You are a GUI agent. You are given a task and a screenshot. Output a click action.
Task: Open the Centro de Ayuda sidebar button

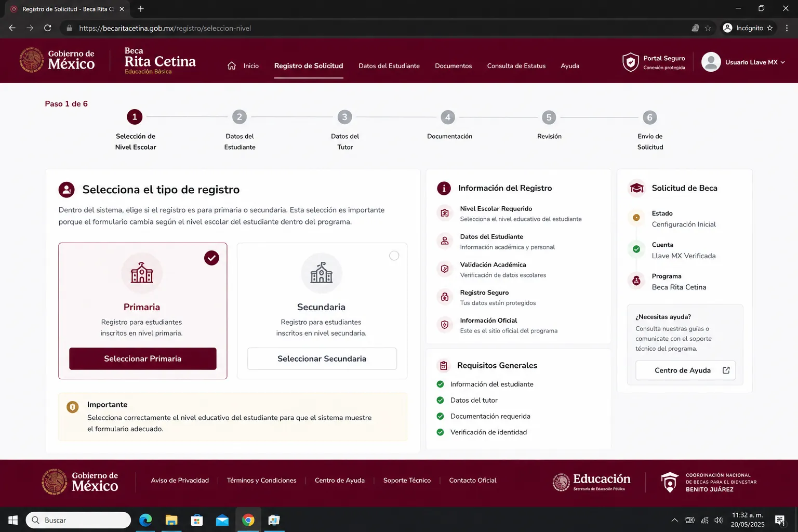click(x=686, y=370)
